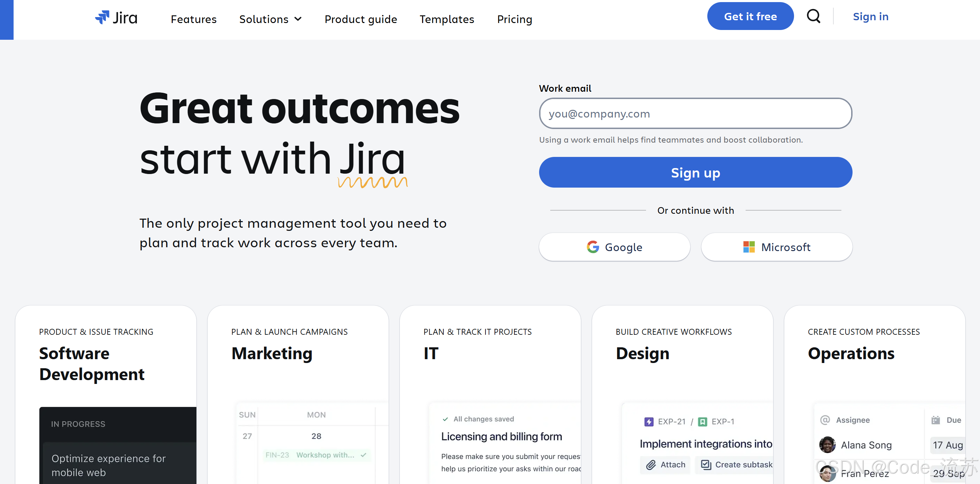Click the blue Sign up button
This screenshot has height=484, width=980.
coord(695,173)
